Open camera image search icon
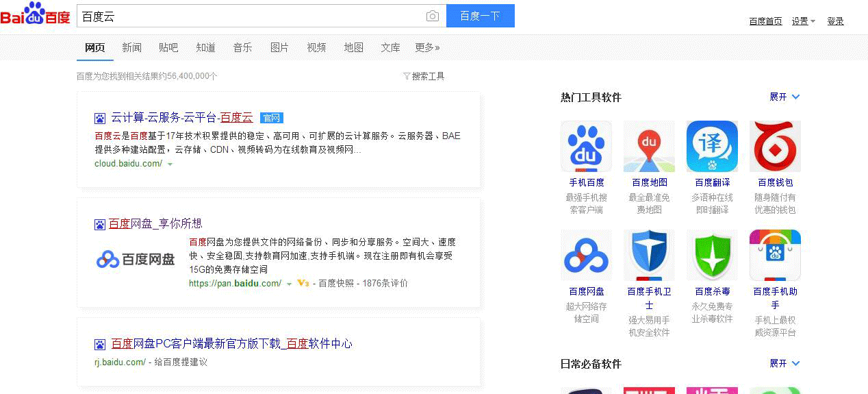 [432, 16]
